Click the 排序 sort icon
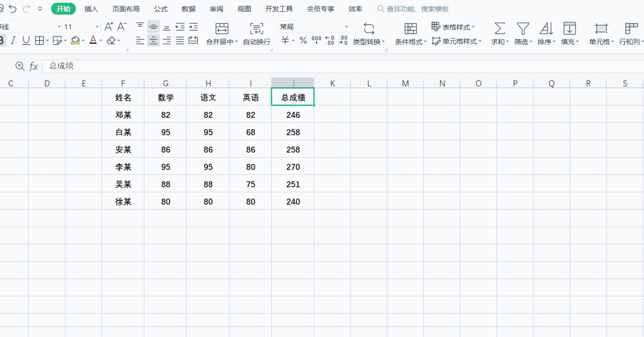This screenshot has height=337, width=644. coord(546,28)
